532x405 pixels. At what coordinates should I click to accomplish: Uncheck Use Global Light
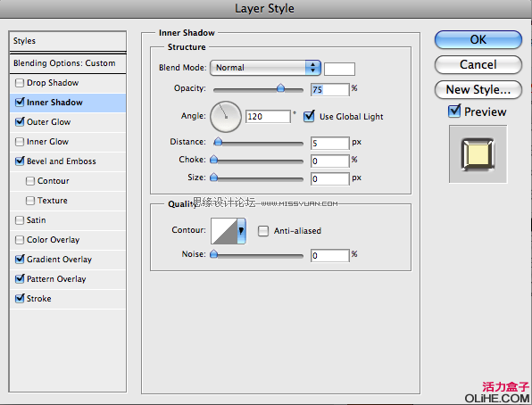(309, 116)
